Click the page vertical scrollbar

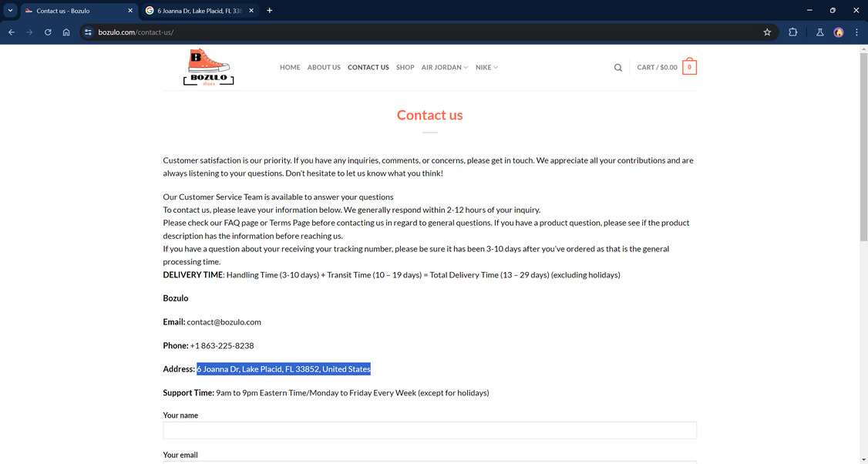click(863, 146)
